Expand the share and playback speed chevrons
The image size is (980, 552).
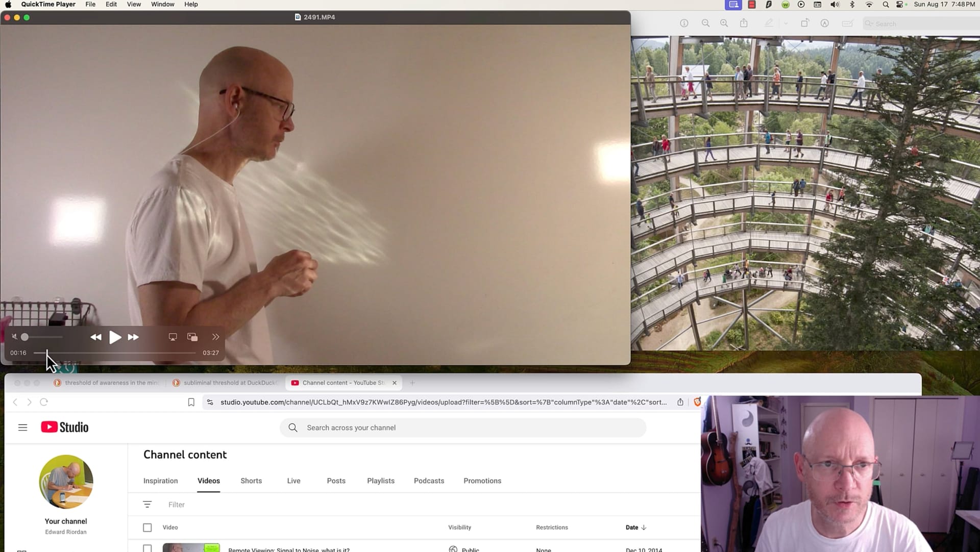[215, 337]
